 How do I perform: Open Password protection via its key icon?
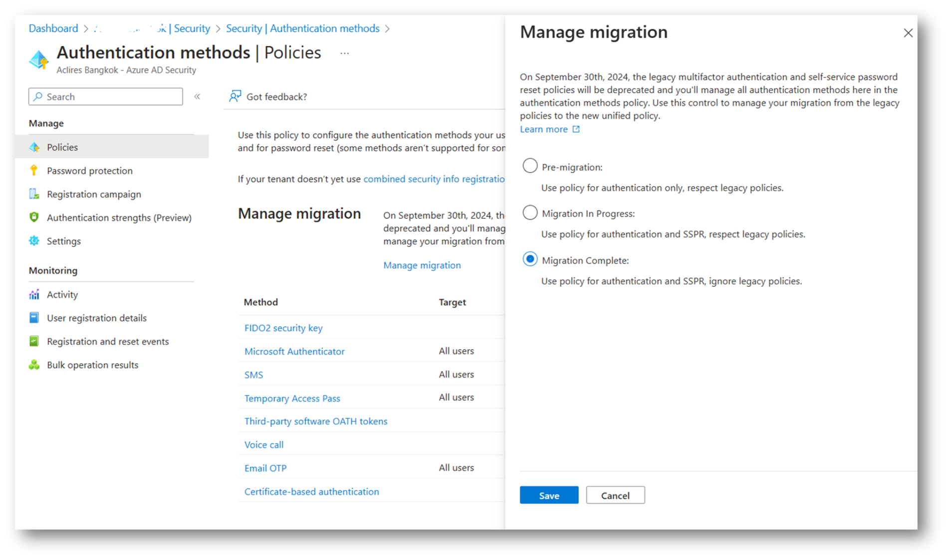coord(34,171)
